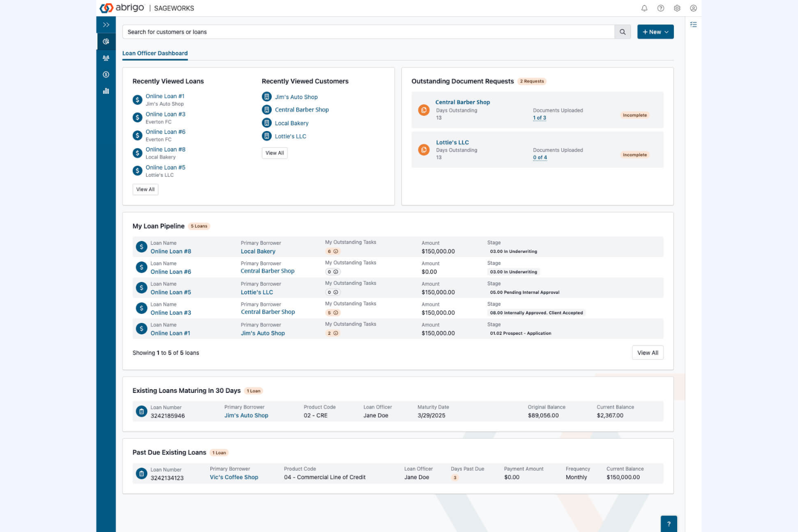Open the notifications bell
The image size is (798, 532).
pos(644,8)
